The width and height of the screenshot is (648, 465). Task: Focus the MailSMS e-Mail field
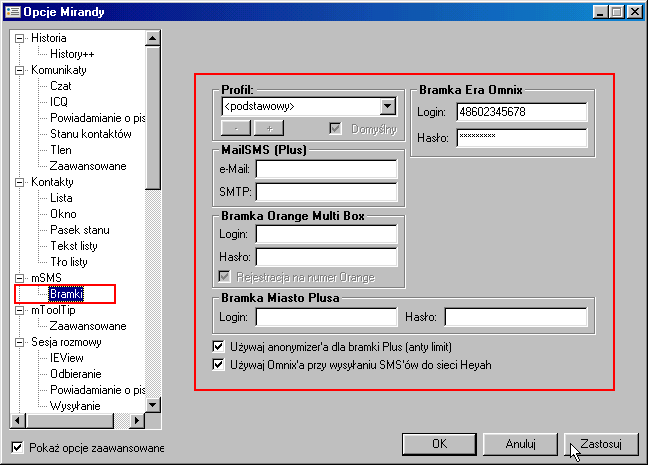tap(326, 169)
